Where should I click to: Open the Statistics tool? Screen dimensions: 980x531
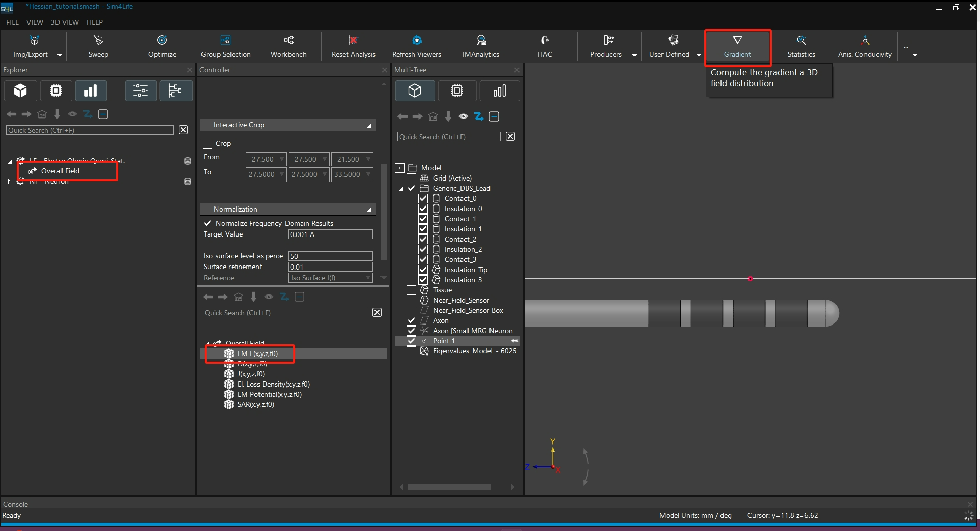pos(801,41)
